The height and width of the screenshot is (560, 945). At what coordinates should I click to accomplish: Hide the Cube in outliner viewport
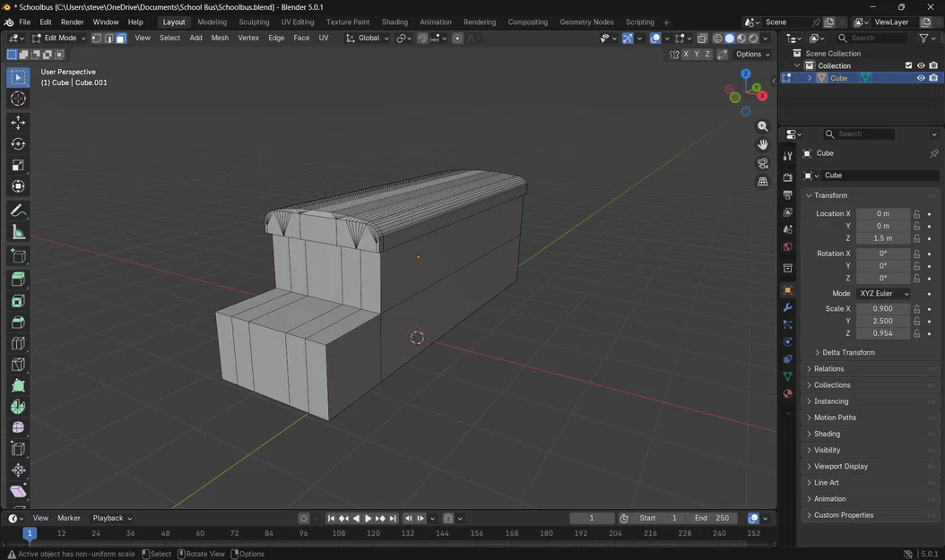(920, 78)
